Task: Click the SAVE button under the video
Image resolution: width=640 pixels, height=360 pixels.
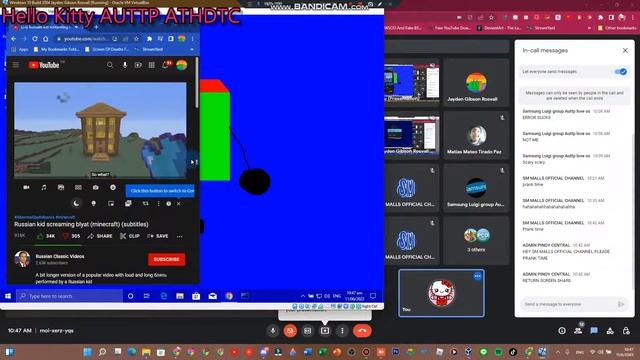Action: 158,236
